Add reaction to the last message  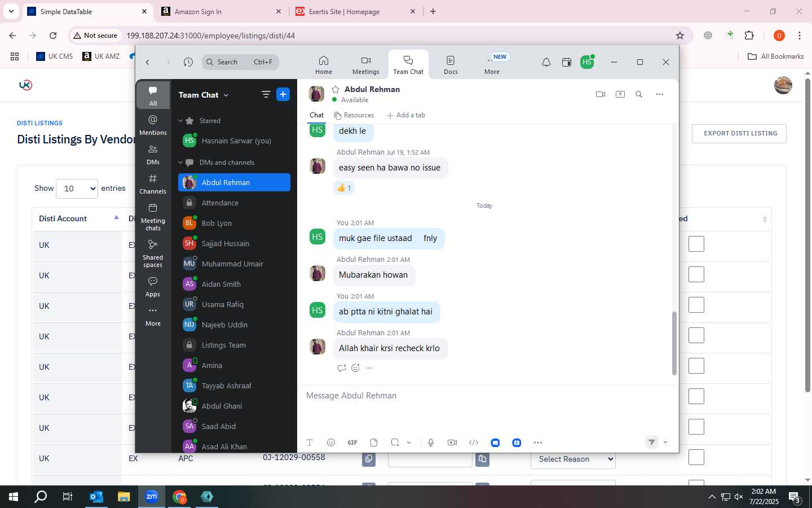tap(355, 368)
